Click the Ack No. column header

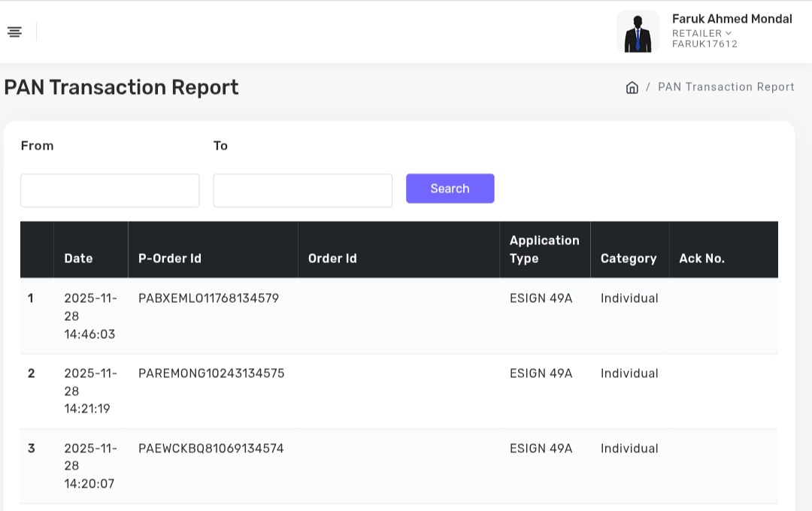(701, 258)
